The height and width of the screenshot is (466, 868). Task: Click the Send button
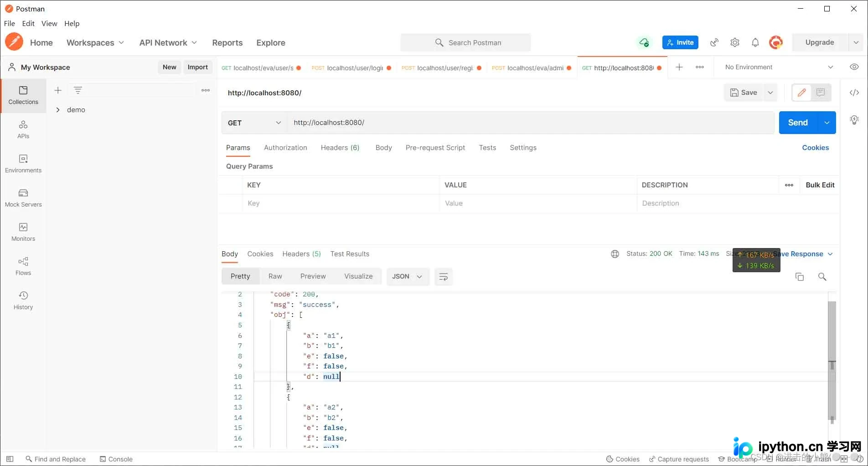pos(798,123)
